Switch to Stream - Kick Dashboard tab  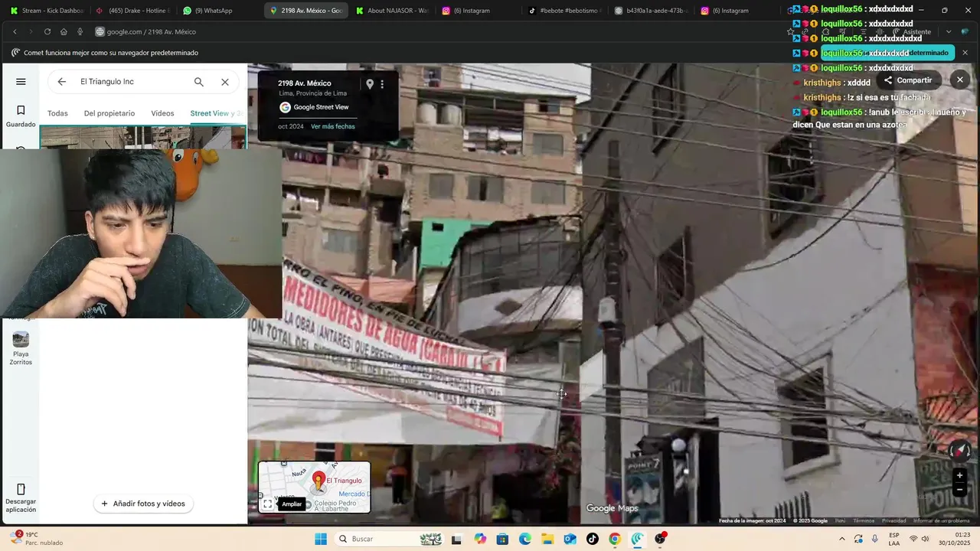click(47, 11)
